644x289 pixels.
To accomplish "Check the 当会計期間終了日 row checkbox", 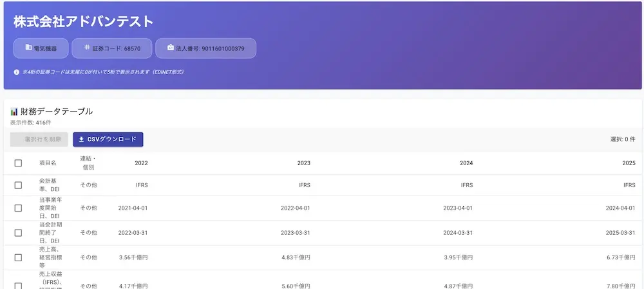I will (x=18, y=233).
